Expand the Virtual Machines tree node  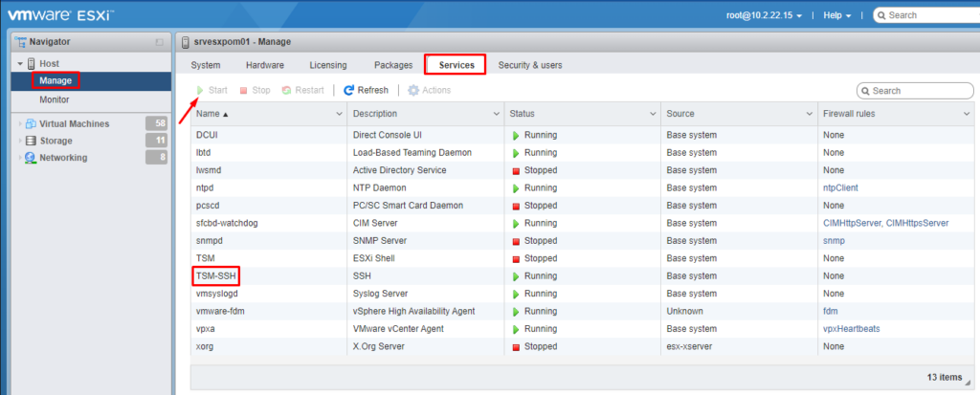21,123
